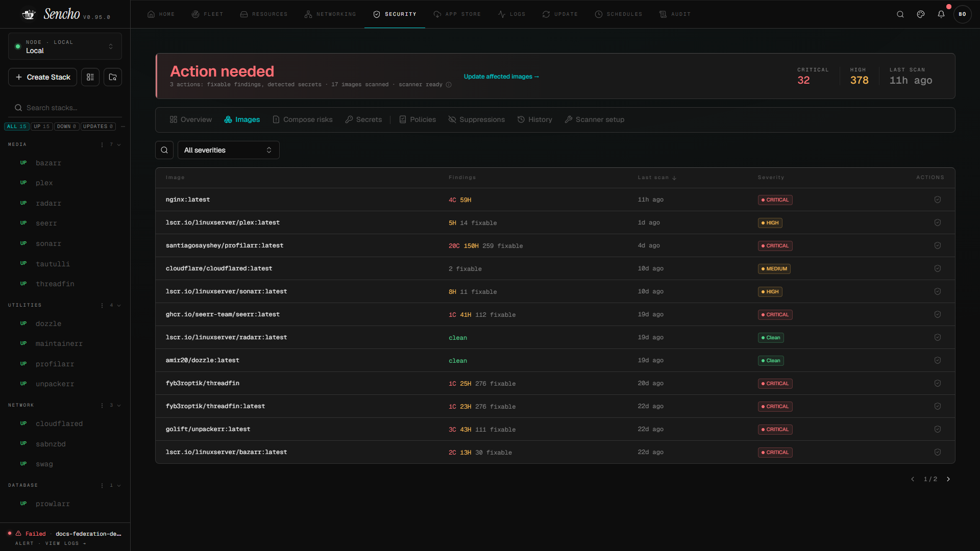The width and height of the screenshot is (980, 551).
Task: Open the BO user avatar menu
Action: [x=962, y=14]
